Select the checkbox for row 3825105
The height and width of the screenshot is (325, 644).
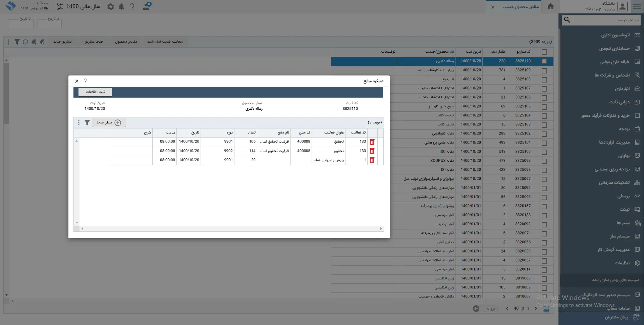544,107
